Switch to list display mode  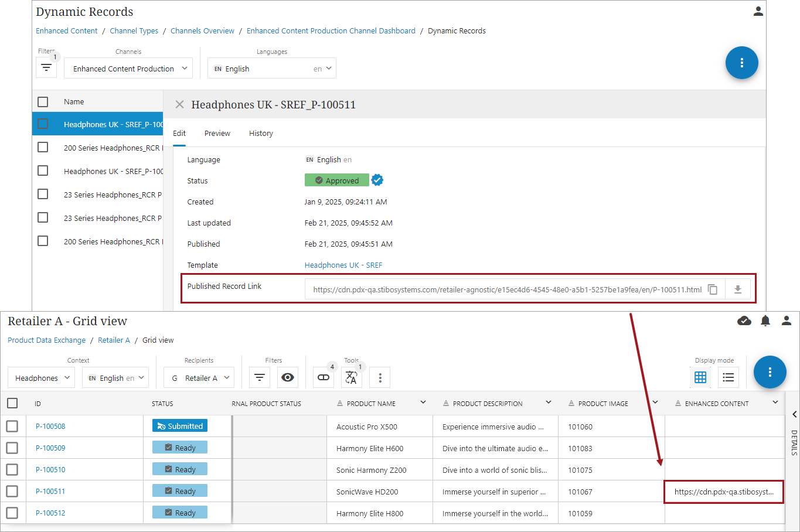click(x=728, y=378)
